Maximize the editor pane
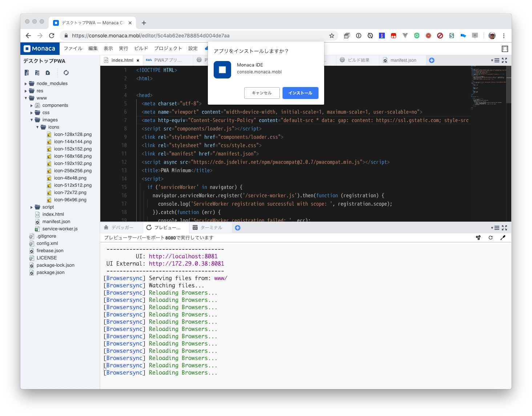This screenshot has height=416, width=532. (x=504, y=60)
